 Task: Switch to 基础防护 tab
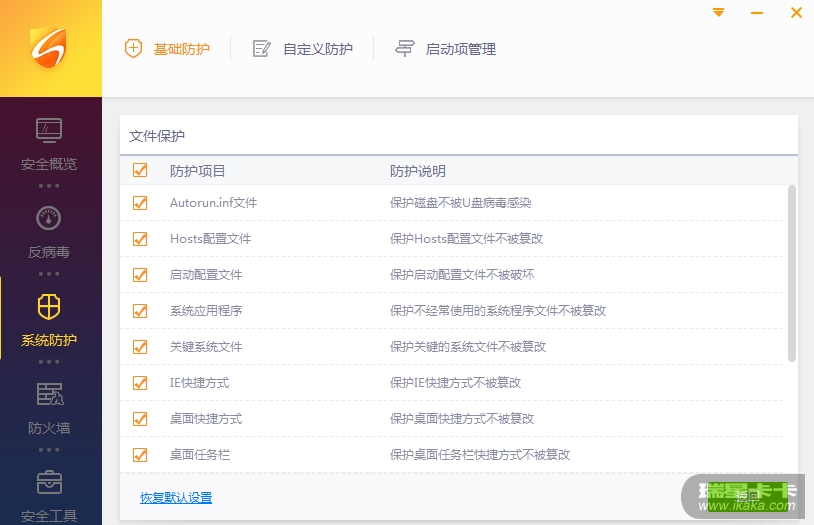(181, 49)
